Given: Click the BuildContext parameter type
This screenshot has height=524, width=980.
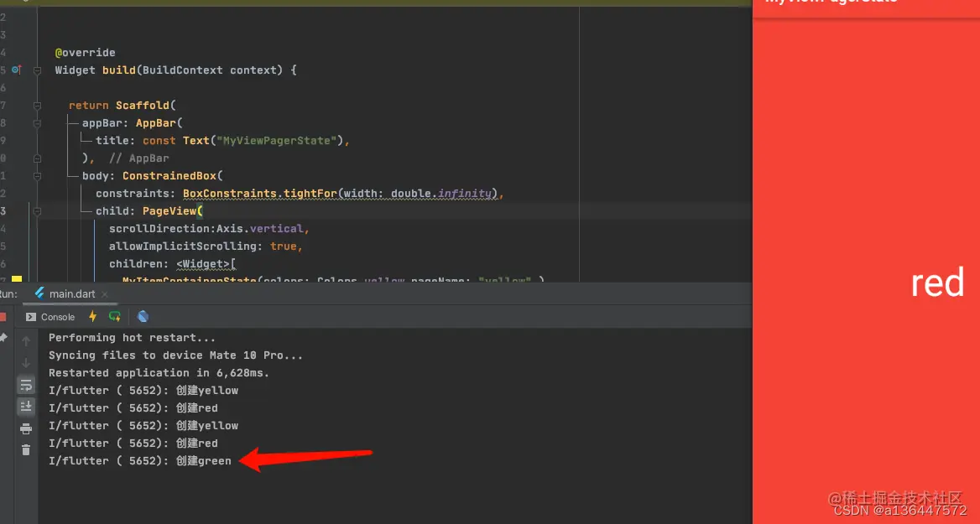Looking at the screenshot, I should 183,70.
